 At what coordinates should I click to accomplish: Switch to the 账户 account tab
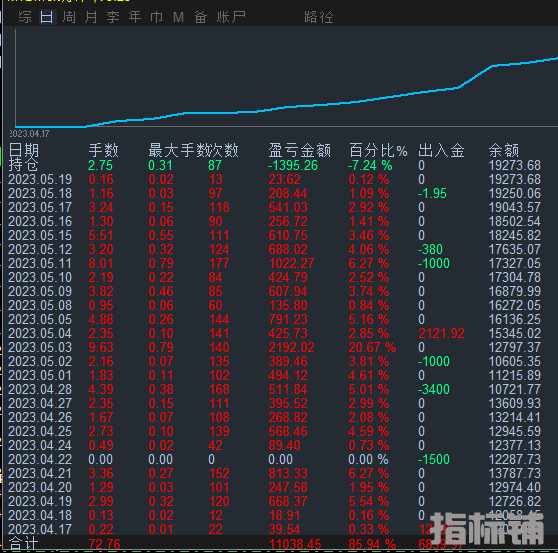click(231, 17)
